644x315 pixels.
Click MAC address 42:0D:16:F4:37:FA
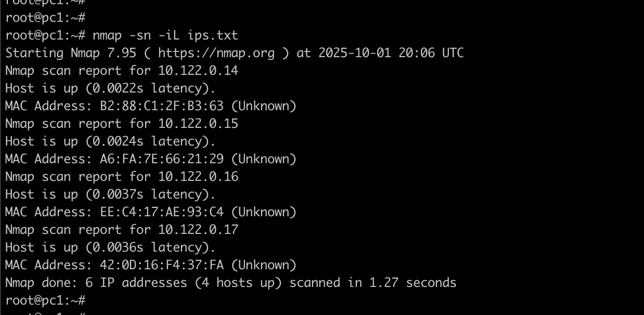tap(162, 265)
